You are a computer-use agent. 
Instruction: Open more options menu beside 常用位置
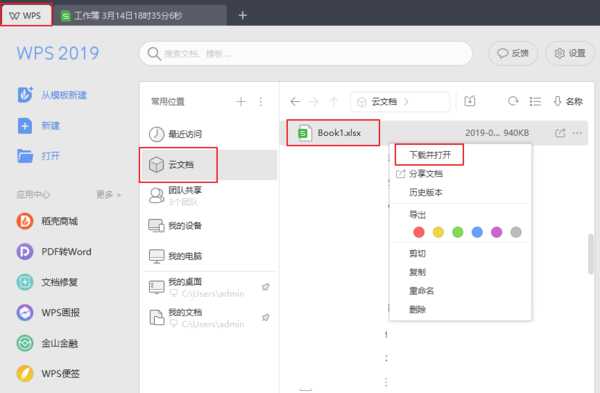[261, 102]
